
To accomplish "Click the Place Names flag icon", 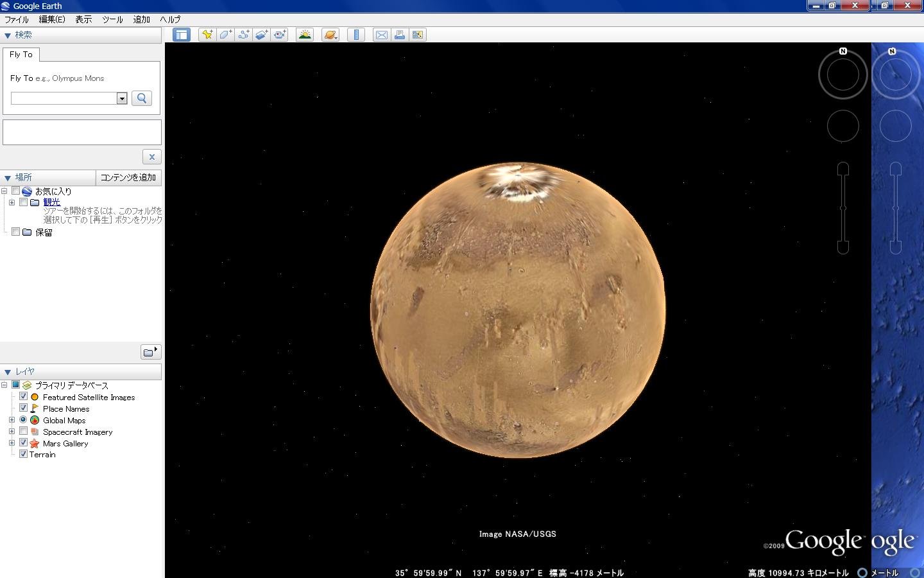I will [35, 408].
